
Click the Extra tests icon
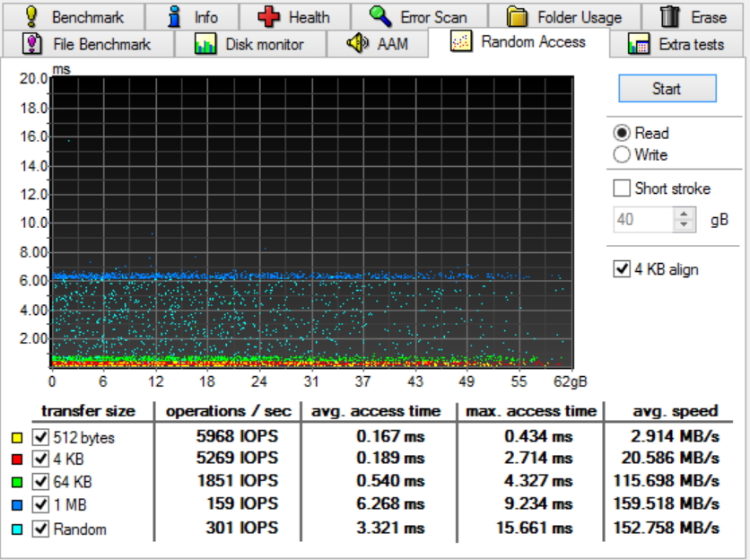[x=639, y=44]
